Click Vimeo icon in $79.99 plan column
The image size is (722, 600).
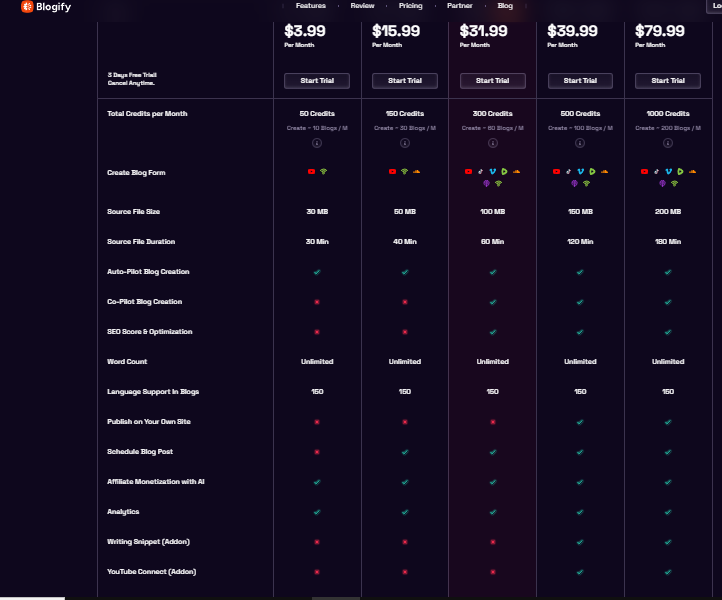pyautogui.click(x=668, y=171)
